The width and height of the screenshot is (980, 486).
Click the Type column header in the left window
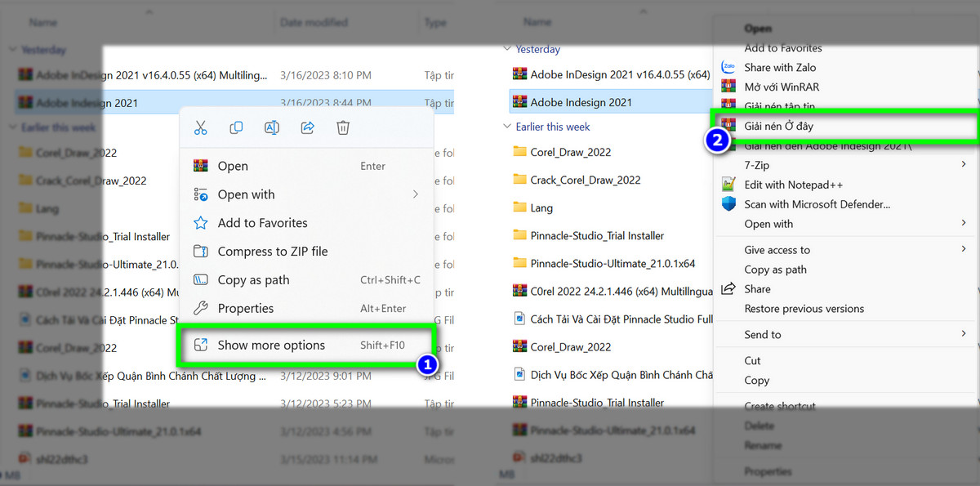click(x=435, y=23)
